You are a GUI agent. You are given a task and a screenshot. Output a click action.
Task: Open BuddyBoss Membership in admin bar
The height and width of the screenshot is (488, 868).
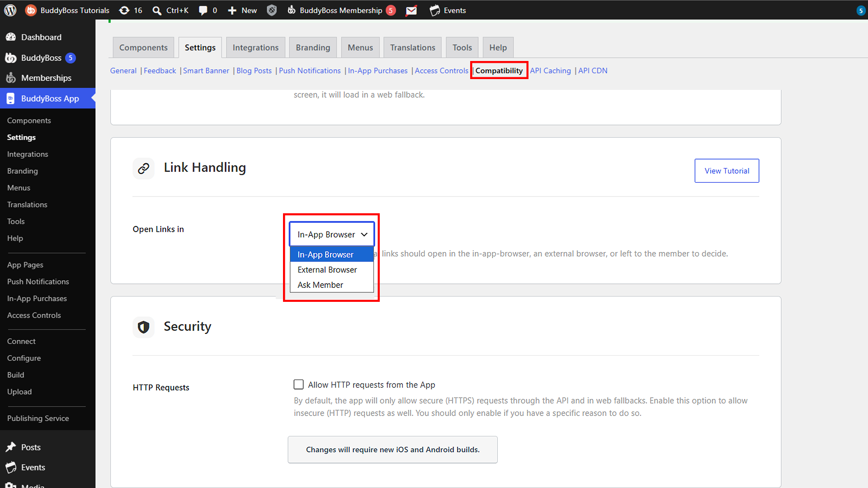[x=341, y=10]
